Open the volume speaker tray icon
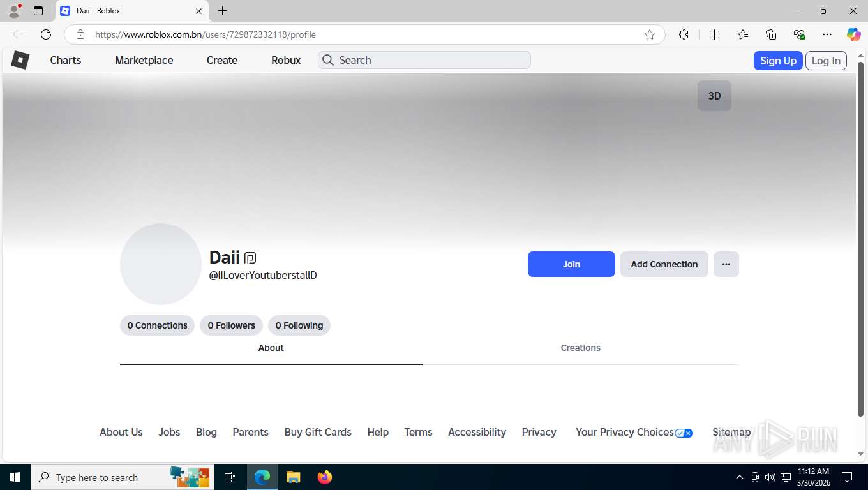This screenshot has width=868, height=490. click(770, 477)
